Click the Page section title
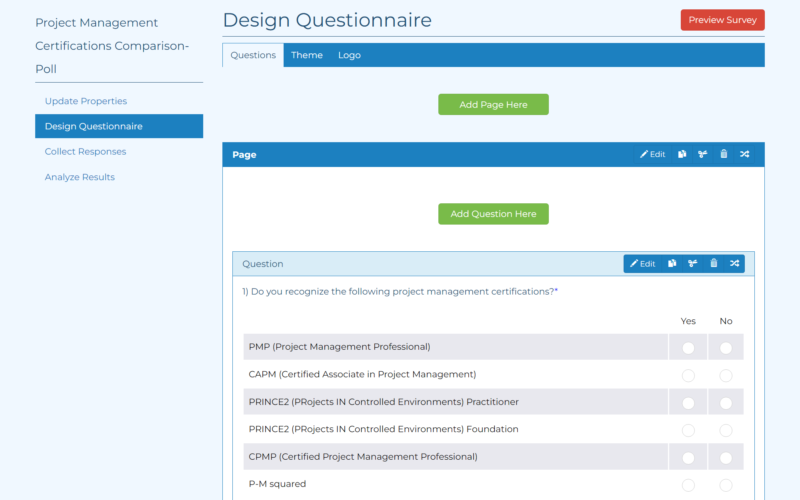This screenshot has width=800, height=500. pyautogui.click(x=244, y=155)
